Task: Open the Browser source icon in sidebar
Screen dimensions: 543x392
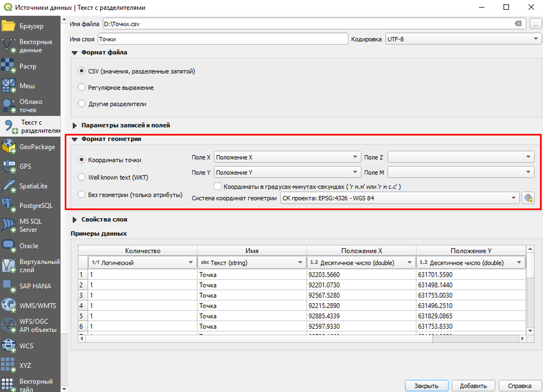Action: click(x=8, y=26)
